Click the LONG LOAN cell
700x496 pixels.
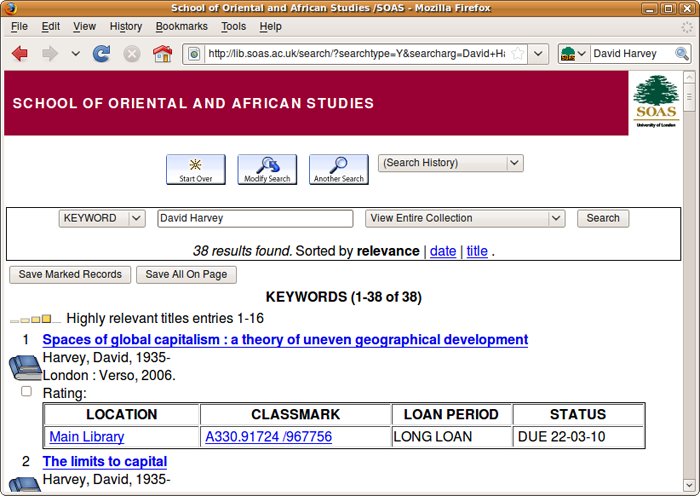[x=451, y=437]
